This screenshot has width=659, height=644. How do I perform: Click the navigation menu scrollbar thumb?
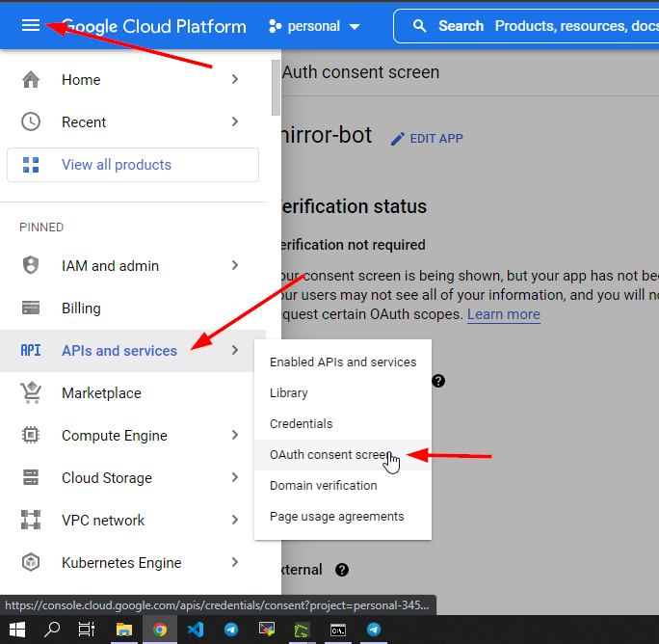276,88
